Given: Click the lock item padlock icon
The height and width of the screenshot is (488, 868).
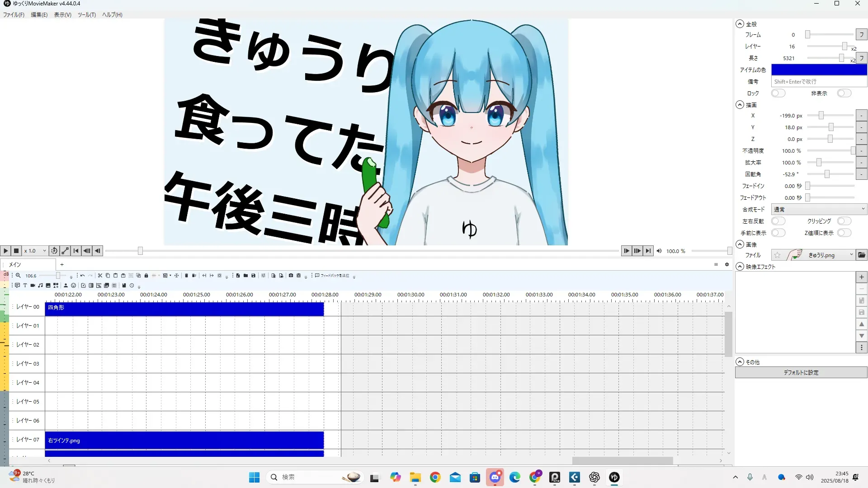Looking at the screenshot, I should click(146, 275).
